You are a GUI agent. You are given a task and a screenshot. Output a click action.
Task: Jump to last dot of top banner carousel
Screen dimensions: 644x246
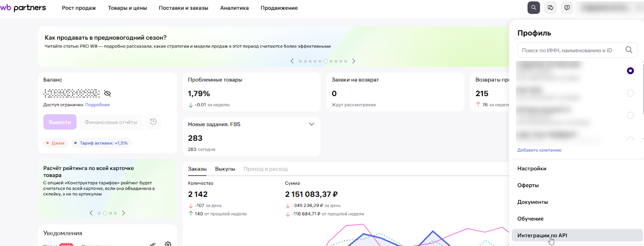pos(346,61)
